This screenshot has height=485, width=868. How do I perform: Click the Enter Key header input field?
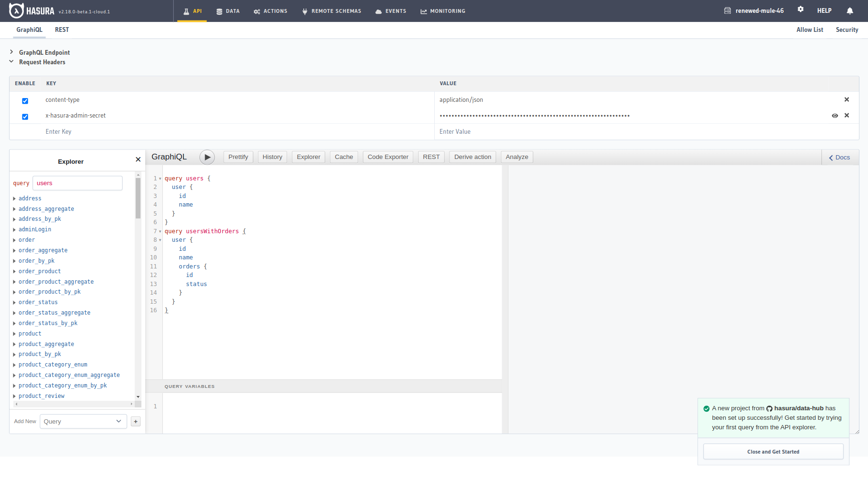click(x=95, y=131)
